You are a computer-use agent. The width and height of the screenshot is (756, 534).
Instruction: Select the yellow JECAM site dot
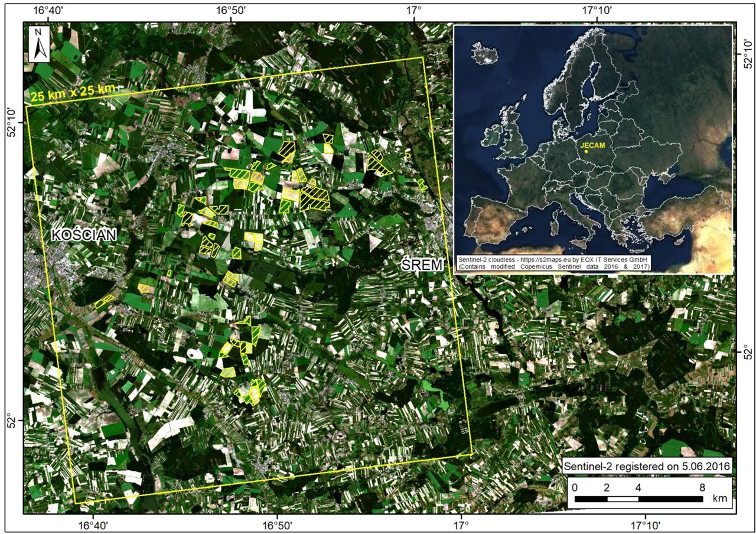click(586, 152)
